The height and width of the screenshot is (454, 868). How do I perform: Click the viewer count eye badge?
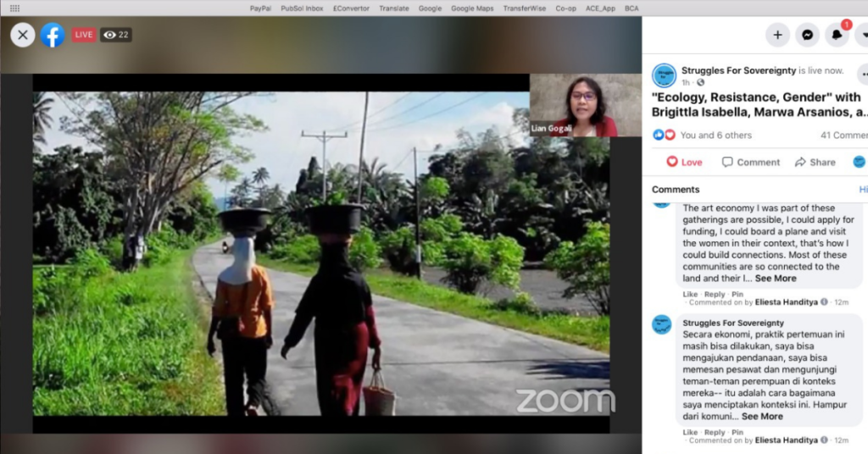click(x=116, y=35)
